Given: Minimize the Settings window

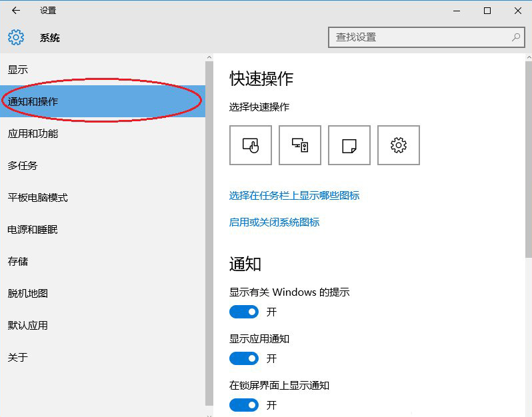Looking at the screenshot, I should coord(457,11).
